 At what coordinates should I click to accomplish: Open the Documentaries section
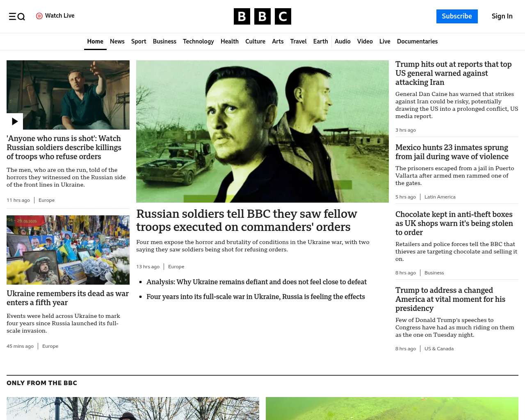[417, 41]
